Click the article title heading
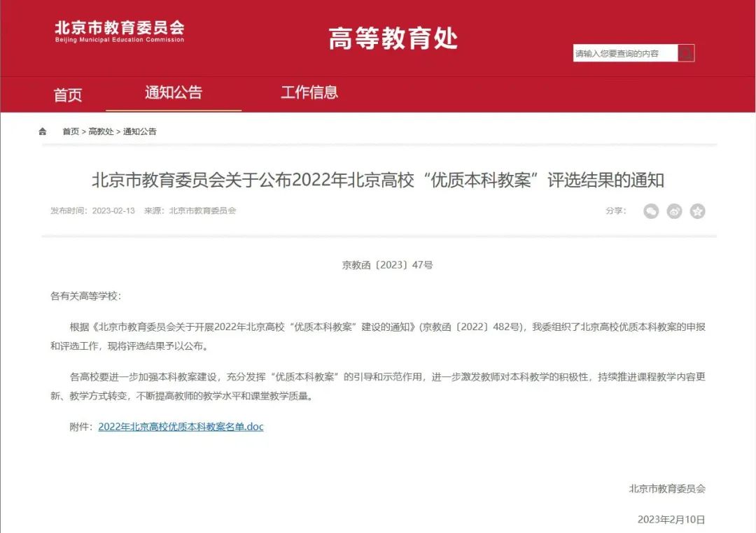 click(378, 180)
